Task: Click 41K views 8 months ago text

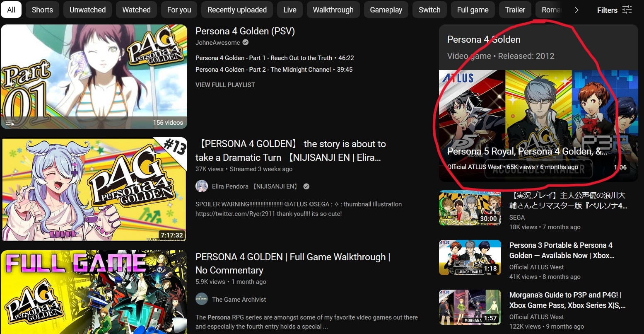Action: (x=545, y=276)
